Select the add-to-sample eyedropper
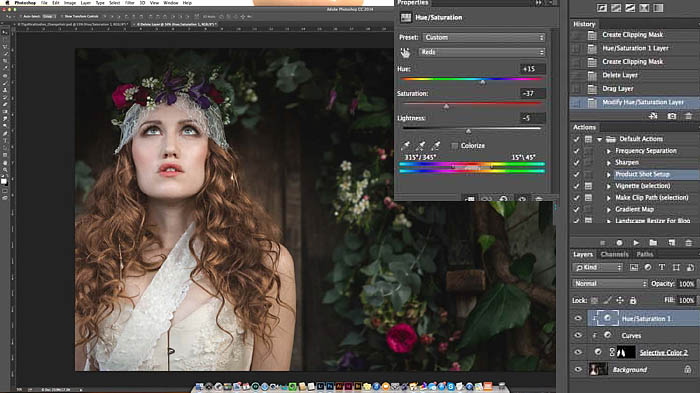The image size is (700, 393). tap(421, 146)
